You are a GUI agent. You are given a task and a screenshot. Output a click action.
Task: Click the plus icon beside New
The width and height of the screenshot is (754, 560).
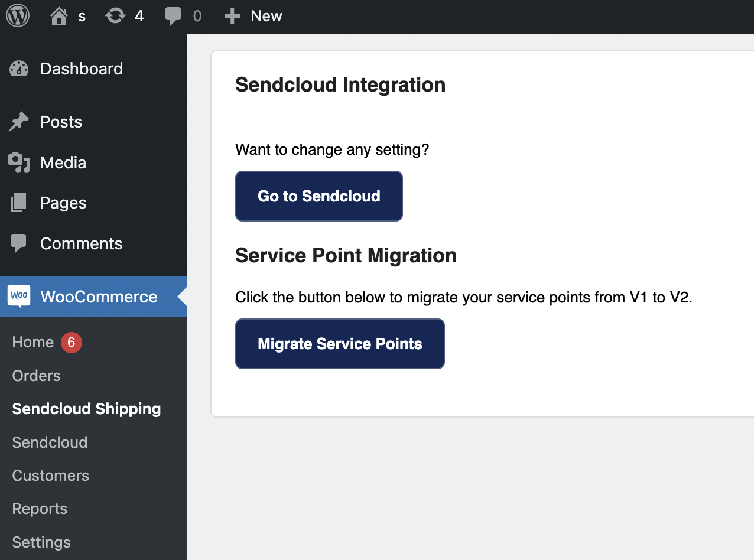click(x=232, y=16)
